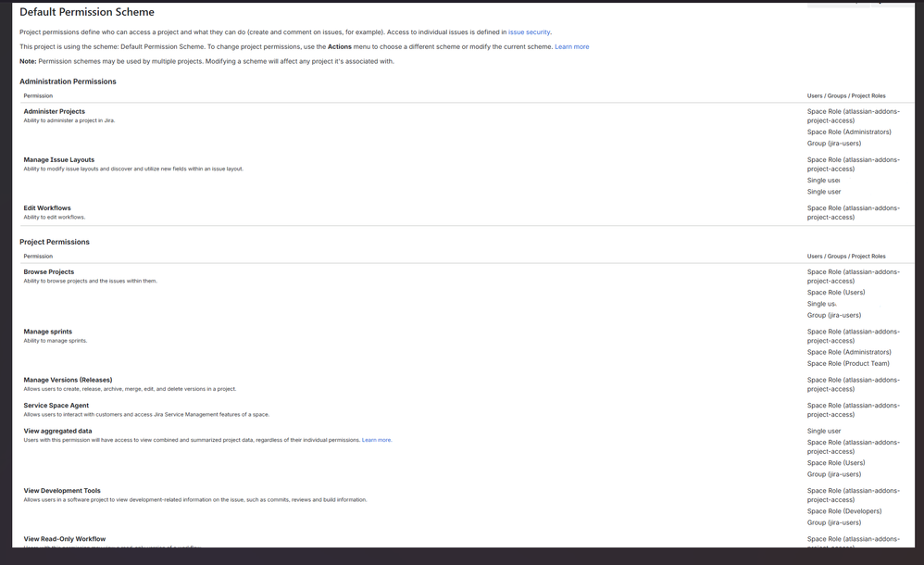Select the View Read-Only Workflow permission
This screenshot has height=565, width=924.
coord(65,538)
